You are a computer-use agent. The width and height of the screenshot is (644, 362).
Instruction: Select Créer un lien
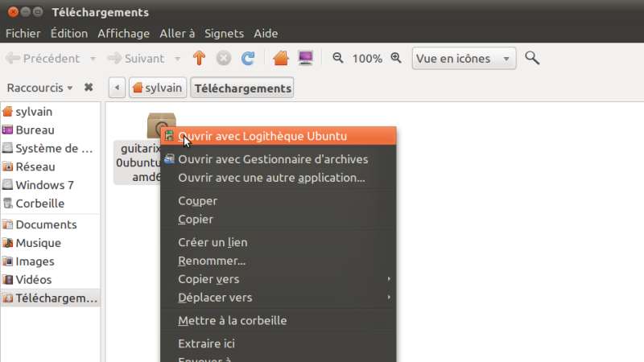tap(279, 242)
